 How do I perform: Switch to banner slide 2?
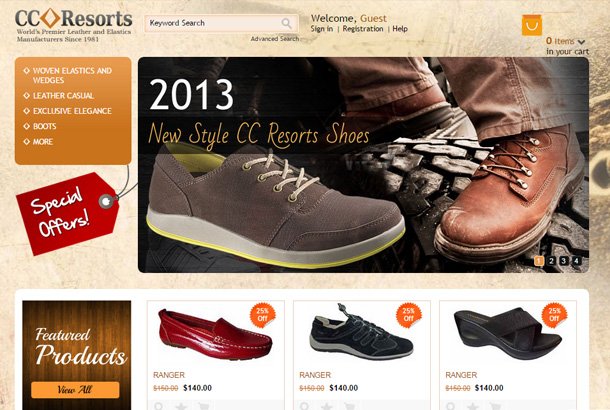pyautogui.click(x=551, y=261)
